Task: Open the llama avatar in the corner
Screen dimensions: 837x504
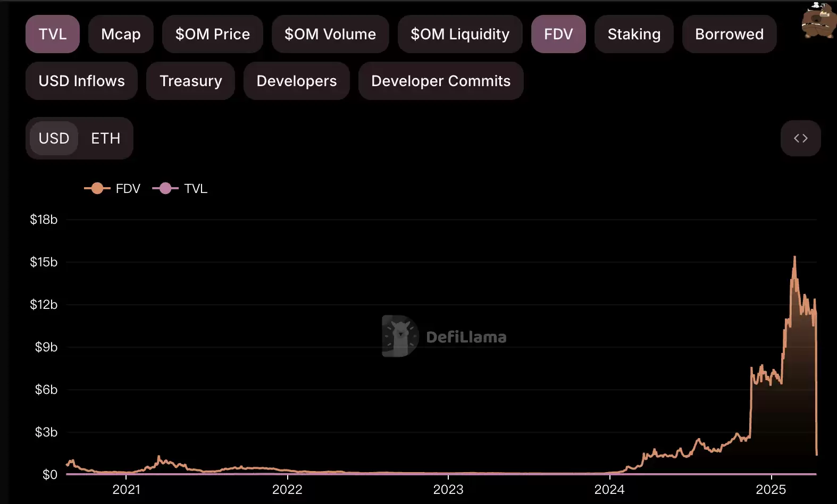Action: [818, 20]
